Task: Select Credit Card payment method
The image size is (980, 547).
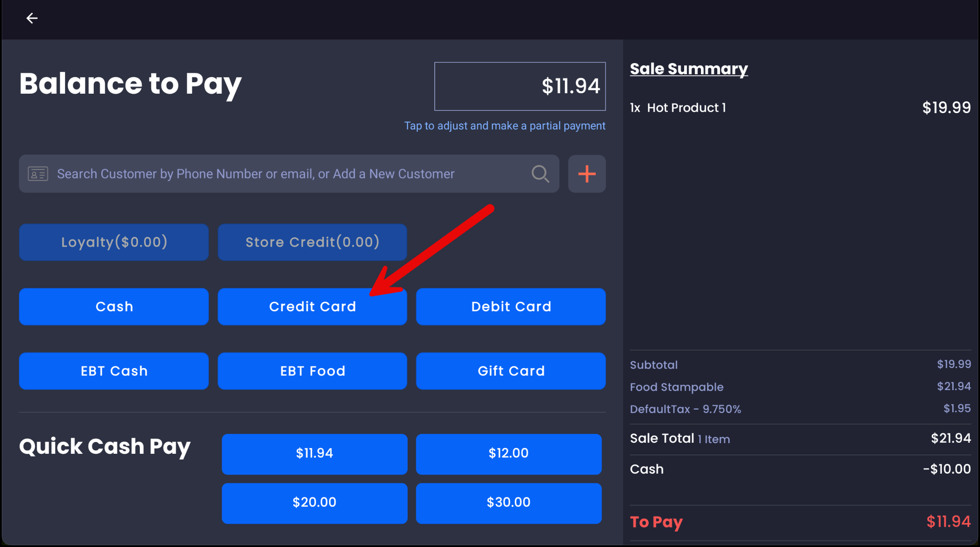Action: point(312,307)
